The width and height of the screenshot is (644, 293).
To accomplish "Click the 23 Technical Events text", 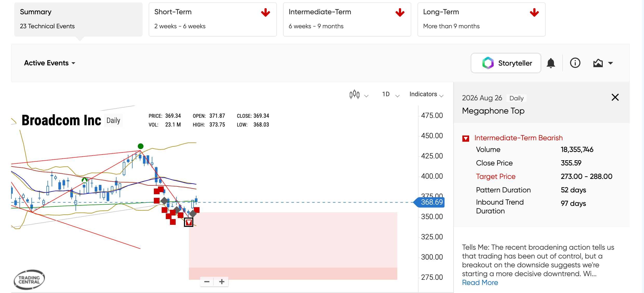I will pos(47,26).
